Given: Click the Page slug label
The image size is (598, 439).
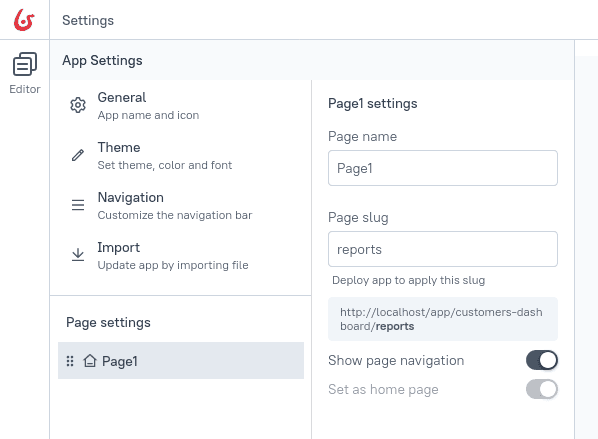Looking at the screenshot, I should [358, 217].
